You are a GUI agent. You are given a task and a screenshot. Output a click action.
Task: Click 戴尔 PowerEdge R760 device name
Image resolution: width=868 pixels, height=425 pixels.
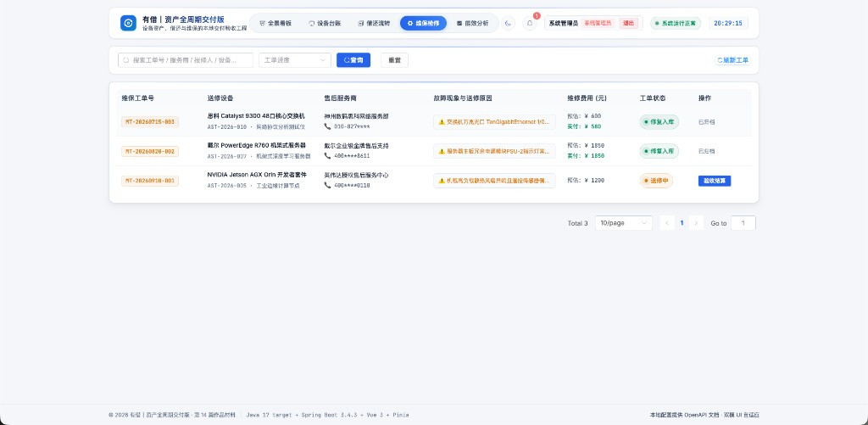256,145
